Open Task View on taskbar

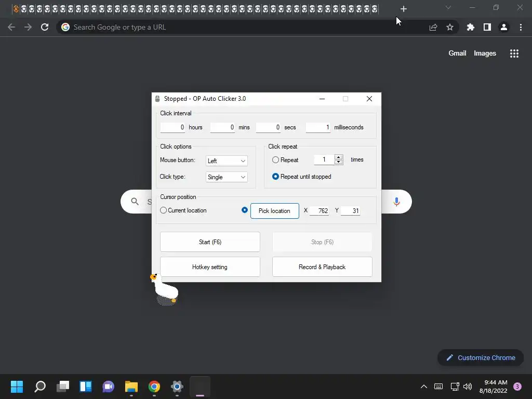click(63, 387)
